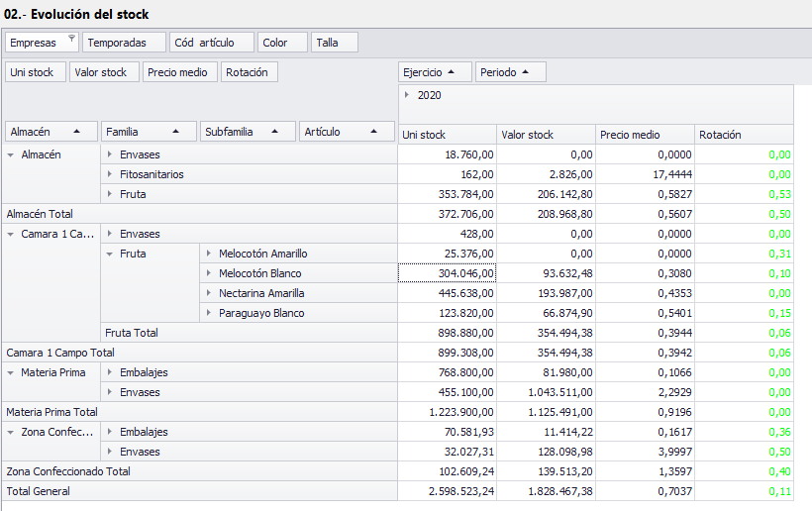
Task: Expand the Nectarina Amarilla subfamily row
Action: tap(209, 293)
